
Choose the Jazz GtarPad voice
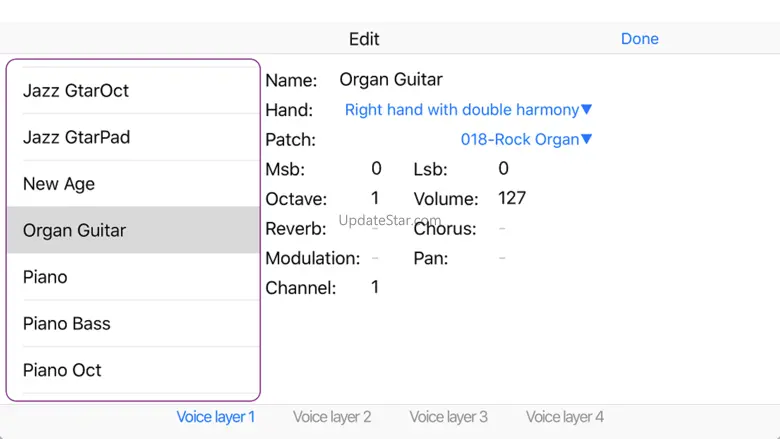click(132, 137)
